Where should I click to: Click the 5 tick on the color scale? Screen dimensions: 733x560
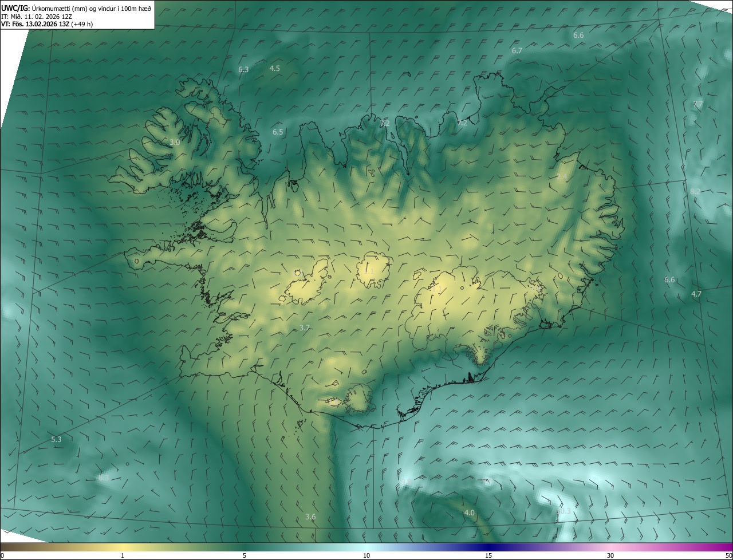245,555
